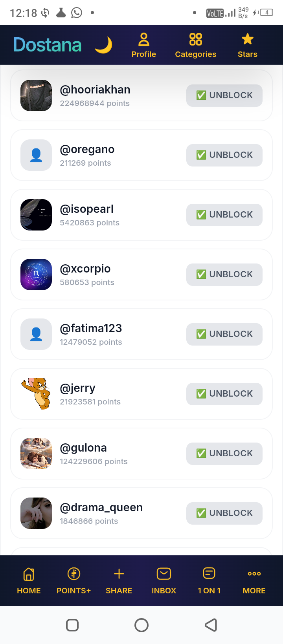This screenshot has width=283, height=644.
Task: View @gulona's profile picture
Action: pyautogui.click(x=36, y=454)
